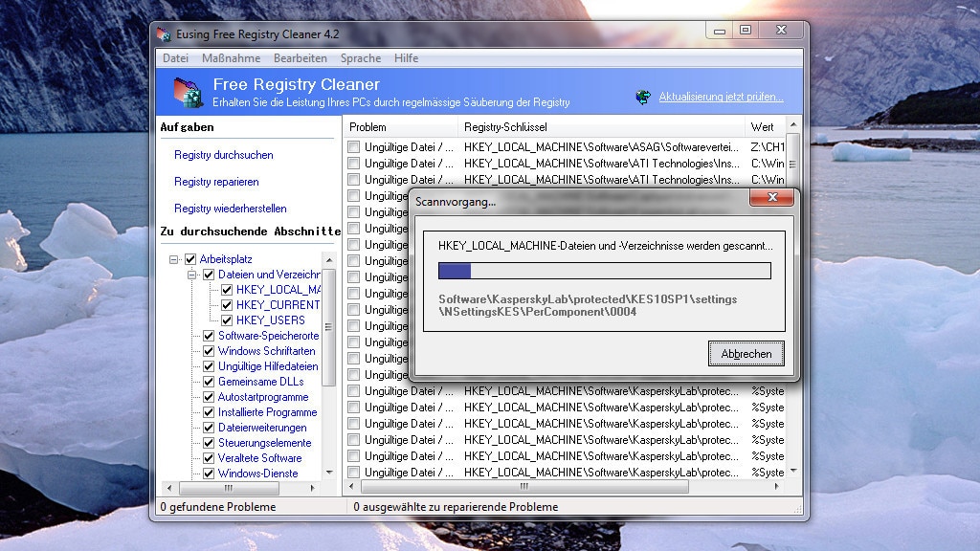Uncheck the Arbeitsplatz checkbox
This screenshot has width=980, height=551.
pyautogui.click(x=190, y=258)
